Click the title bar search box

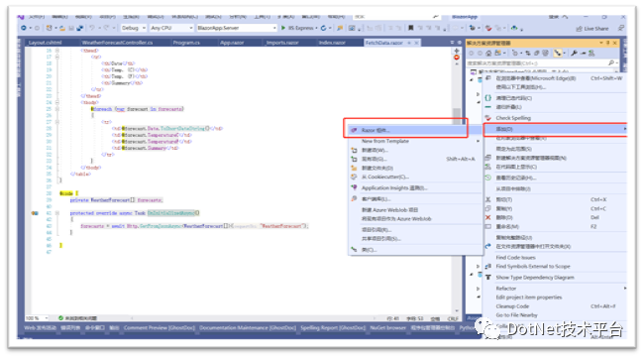click(395, 17)
